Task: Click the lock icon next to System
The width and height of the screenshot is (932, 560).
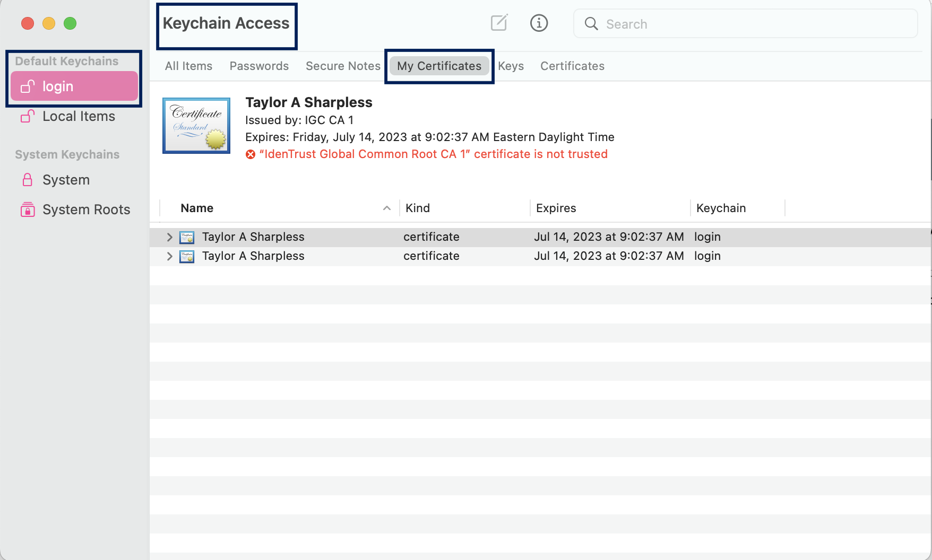Action: coord(27,180)
